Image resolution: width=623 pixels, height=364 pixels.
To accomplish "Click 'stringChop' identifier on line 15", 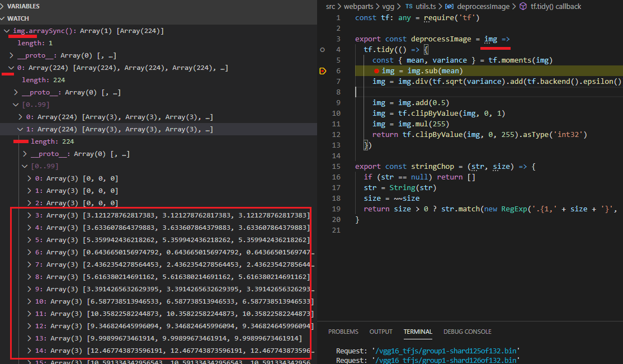I will (432, 167).
